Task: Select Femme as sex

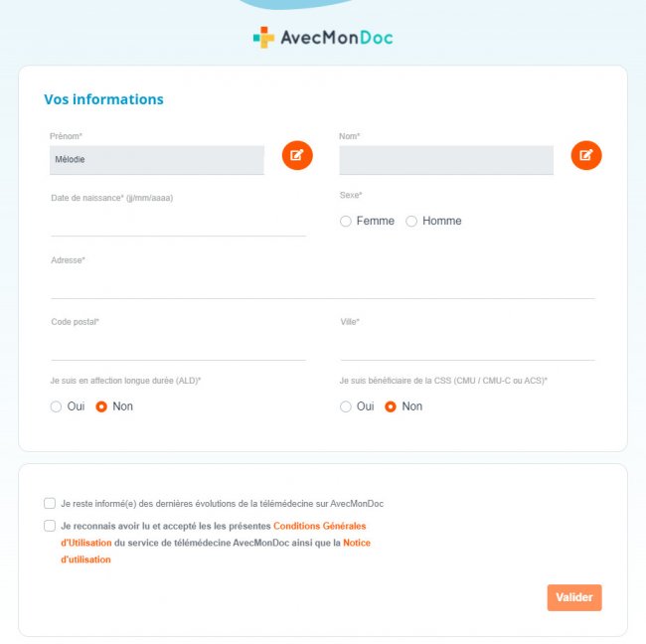Action: (x=346, y=221)
